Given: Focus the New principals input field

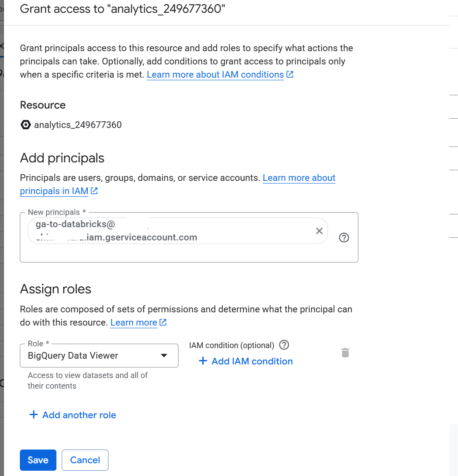Looking at the screenshot, I should 189,253.
